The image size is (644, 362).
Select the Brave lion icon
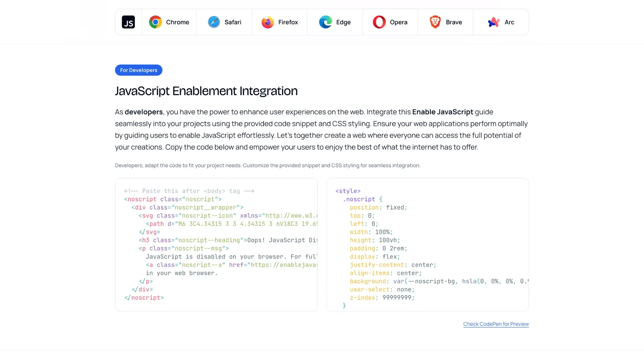435,21
